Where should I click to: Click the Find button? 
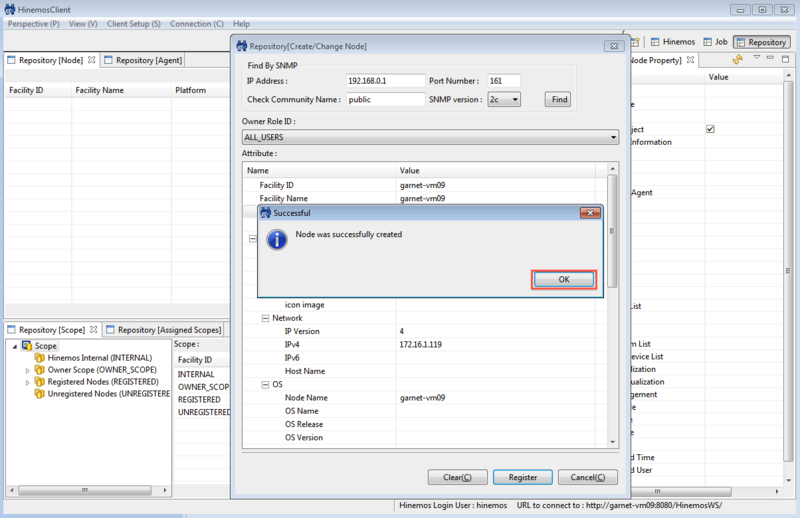[559, 100]
